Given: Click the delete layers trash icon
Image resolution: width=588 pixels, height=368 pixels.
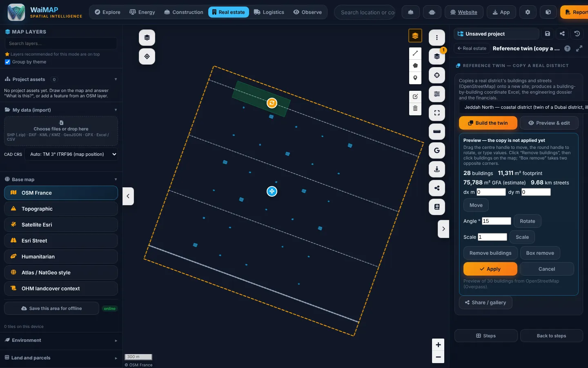Looking at the screenshot, I should tap(415, 108).
